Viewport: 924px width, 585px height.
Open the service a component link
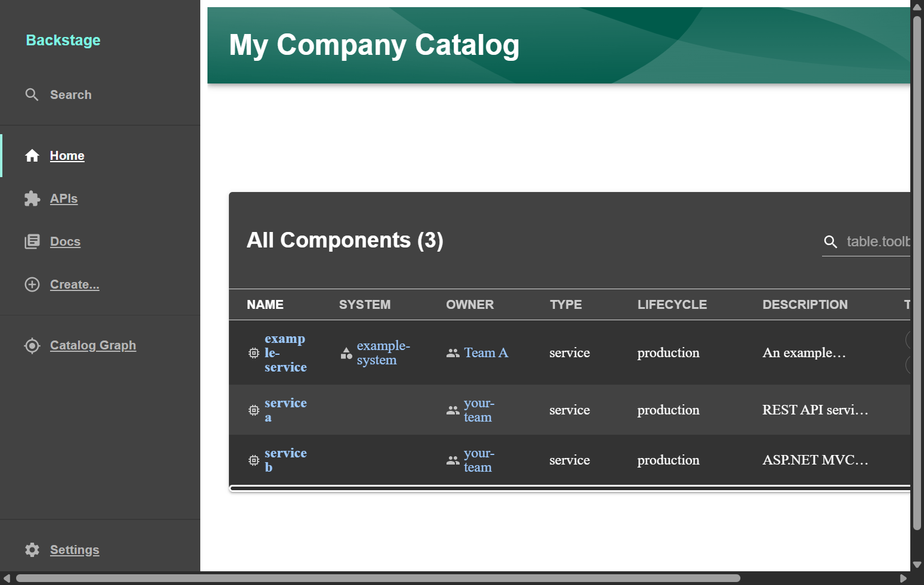pyautogui.click(x=286, y=410)
